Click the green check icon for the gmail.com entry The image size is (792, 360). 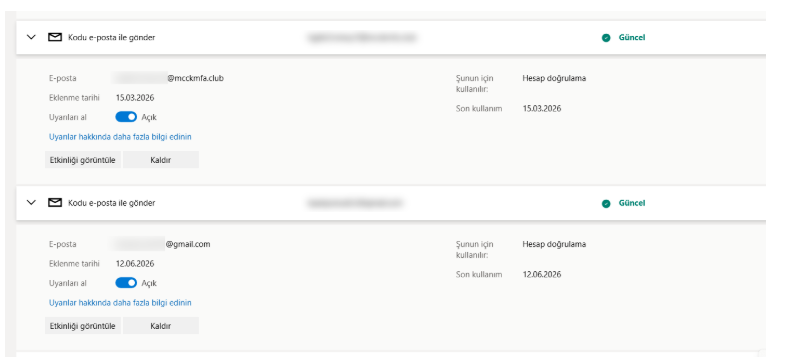click(x=606, y=203)
